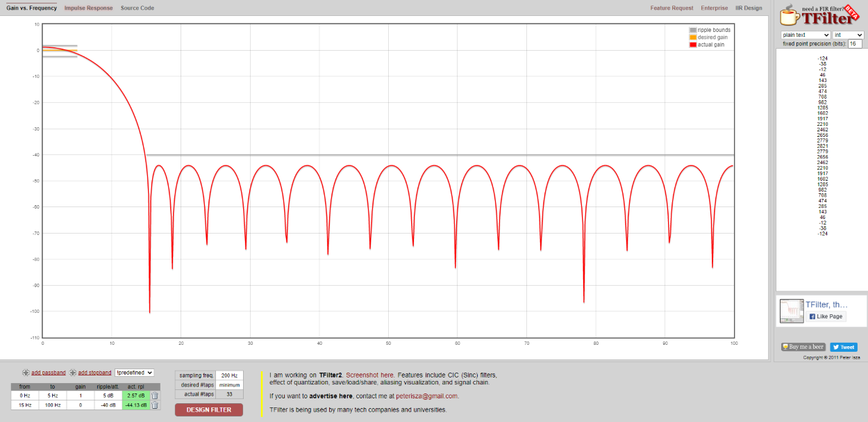Click the plus icon beside add passband
Image resolution: width=868 pixels, height=422 pixels.
tap(26, 373)
